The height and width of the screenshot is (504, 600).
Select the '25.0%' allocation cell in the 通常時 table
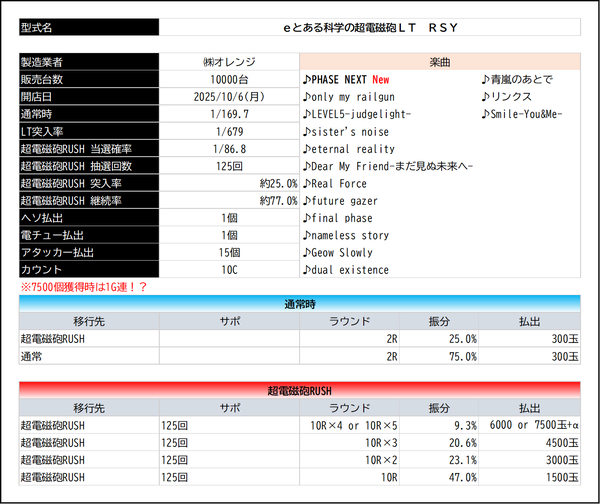coord(439,339)
